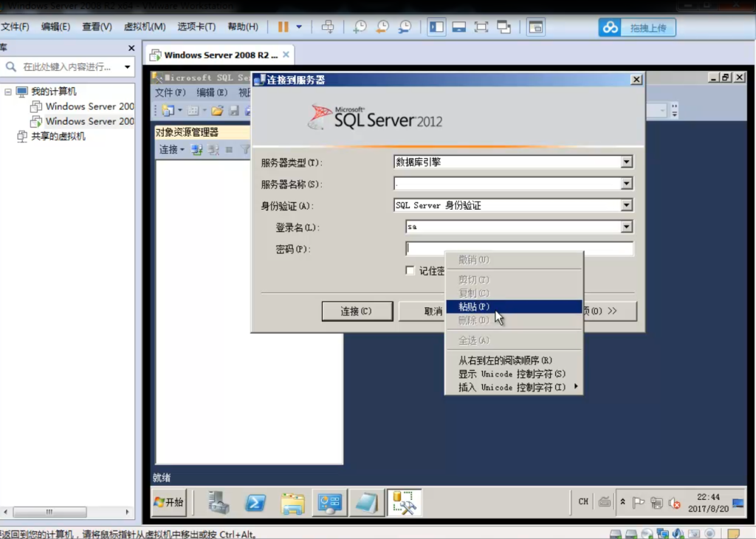Click the 拖拽上传 button

[648, 27]
